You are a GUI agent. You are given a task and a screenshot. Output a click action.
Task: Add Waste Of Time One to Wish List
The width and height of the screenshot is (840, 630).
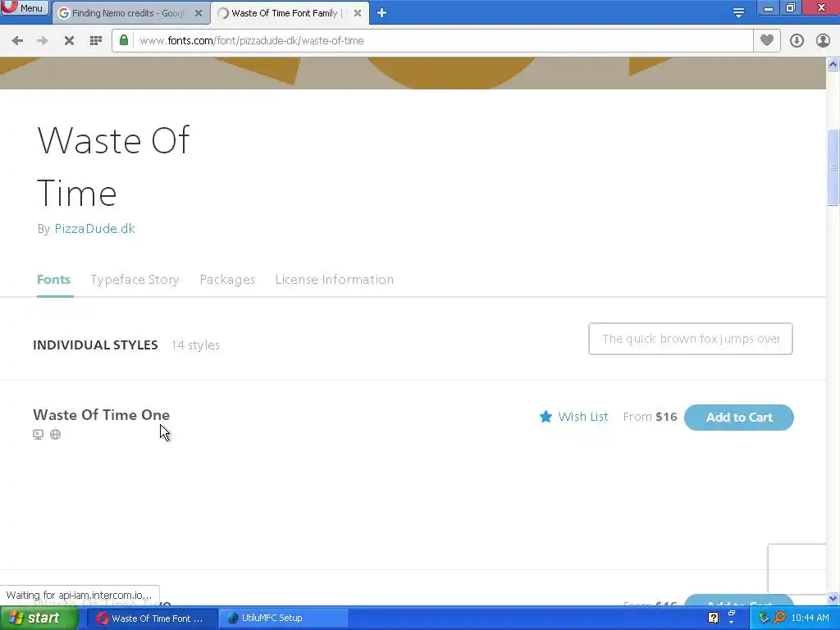coord(583,417)
